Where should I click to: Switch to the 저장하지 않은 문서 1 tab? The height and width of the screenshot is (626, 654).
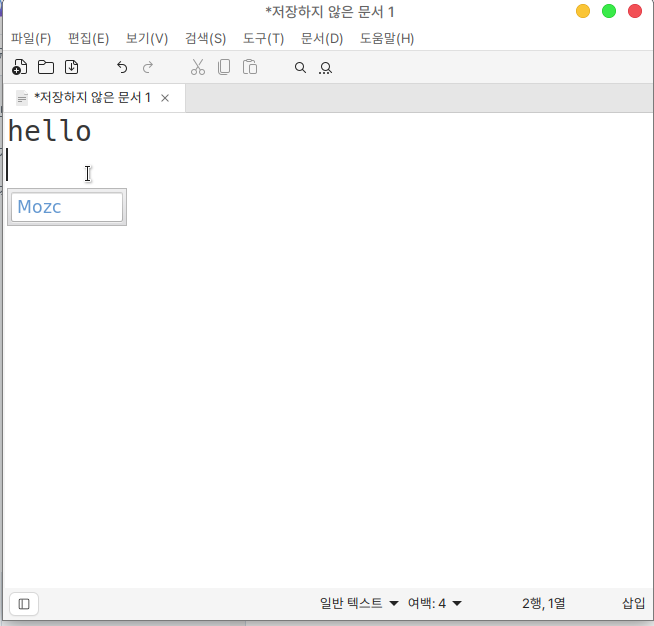pyautogui.click(x=91, y=98)
